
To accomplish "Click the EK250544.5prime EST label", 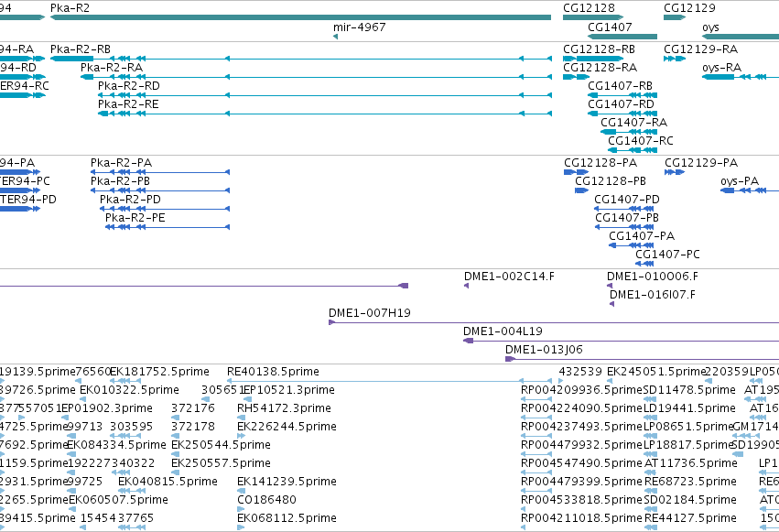I will [x=221, y=446].
